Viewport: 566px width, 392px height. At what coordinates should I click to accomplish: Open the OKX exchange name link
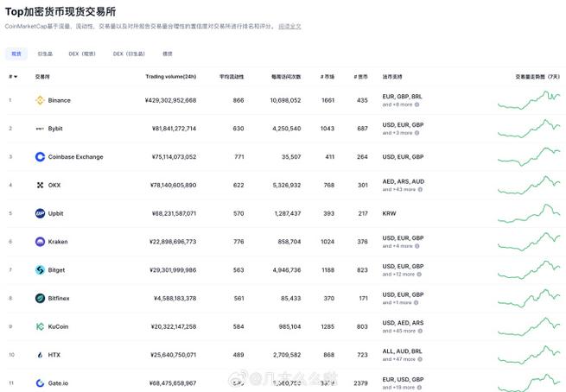pyautogui.click(x=54, y=185)
